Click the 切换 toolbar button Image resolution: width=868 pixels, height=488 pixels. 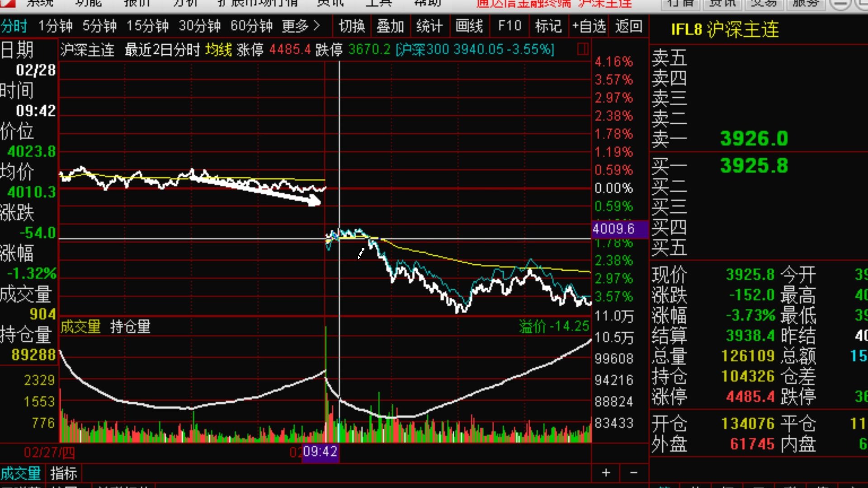pyautogui.click(x=352, y=26)
